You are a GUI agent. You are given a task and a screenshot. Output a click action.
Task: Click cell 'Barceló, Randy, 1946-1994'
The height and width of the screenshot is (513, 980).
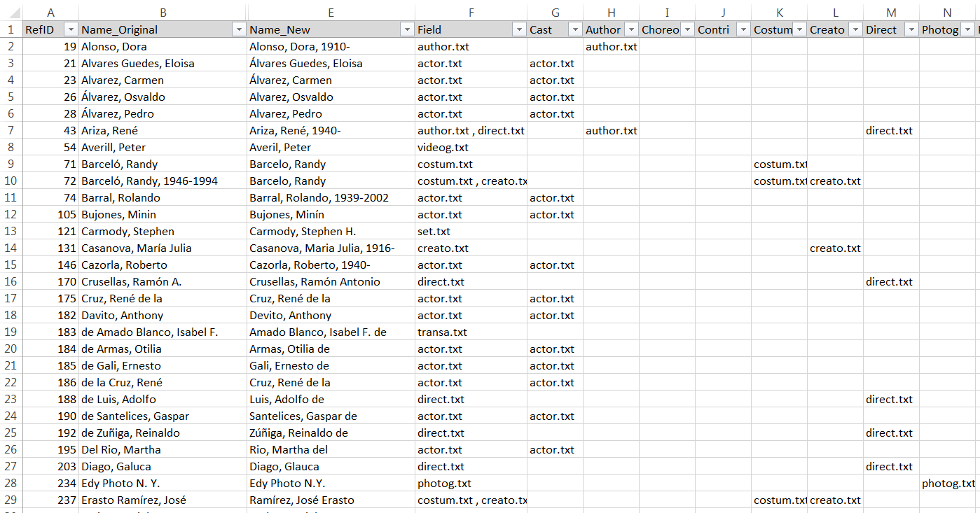(x=163, y=181)
